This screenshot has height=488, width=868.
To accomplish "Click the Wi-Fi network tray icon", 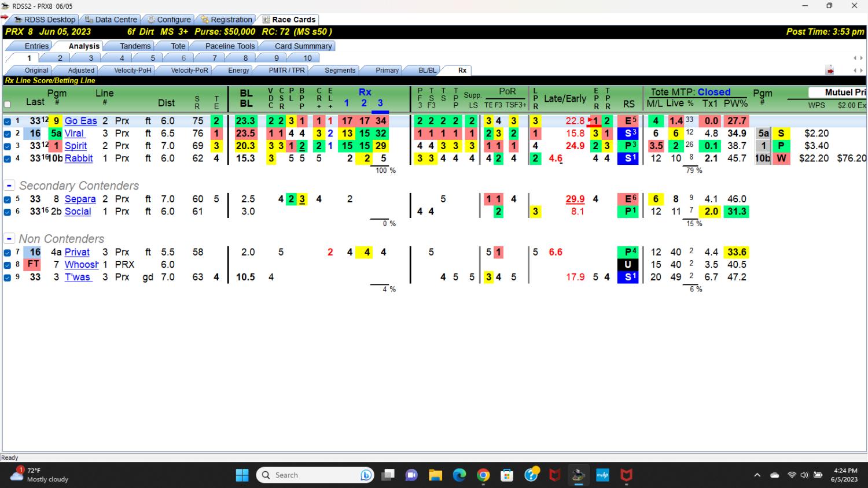I will (792, 475).
